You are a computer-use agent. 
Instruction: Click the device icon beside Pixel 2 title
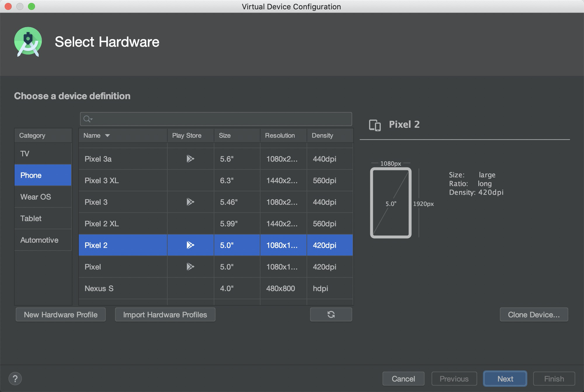[375, 125]
